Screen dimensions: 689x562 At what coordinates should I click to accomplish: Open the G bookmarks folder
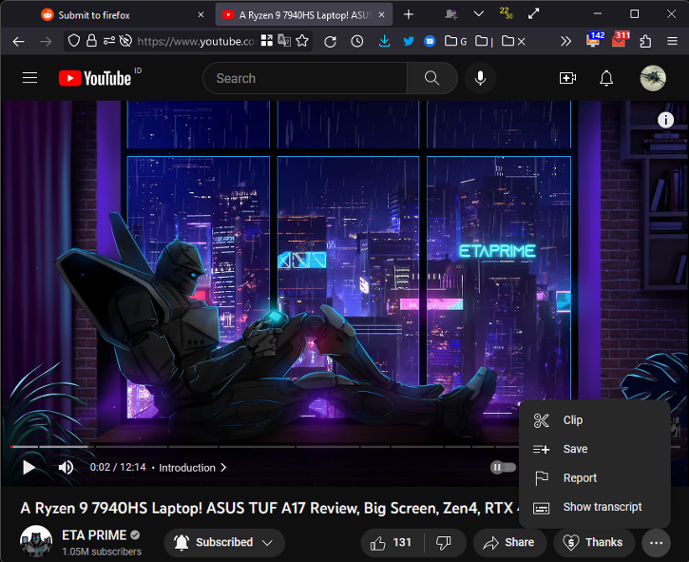(x=456, y=41)
